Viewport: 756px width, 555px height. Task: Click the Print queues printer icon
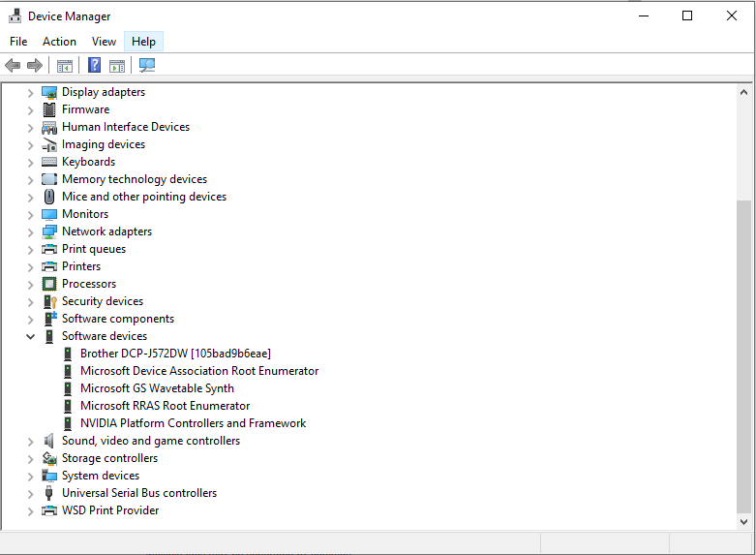(x=49, y=249)
